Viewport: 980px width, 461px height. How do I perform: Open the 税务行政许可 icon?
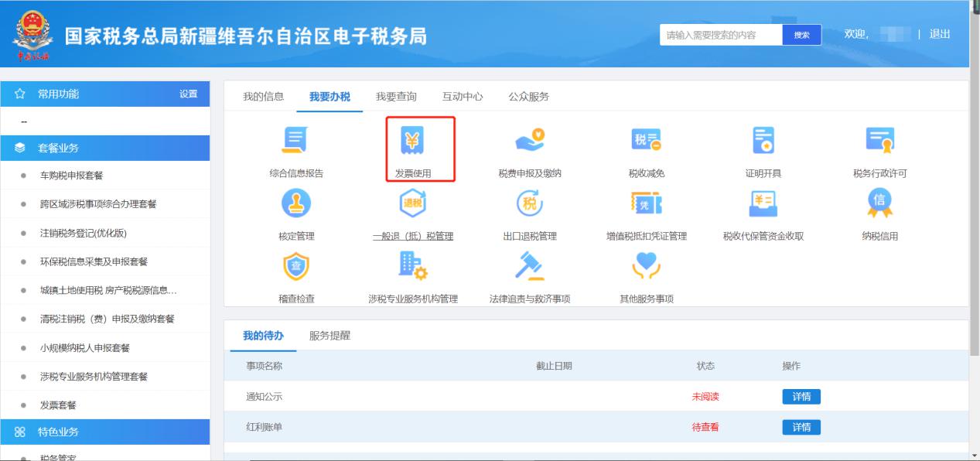(x=879, y=141)
